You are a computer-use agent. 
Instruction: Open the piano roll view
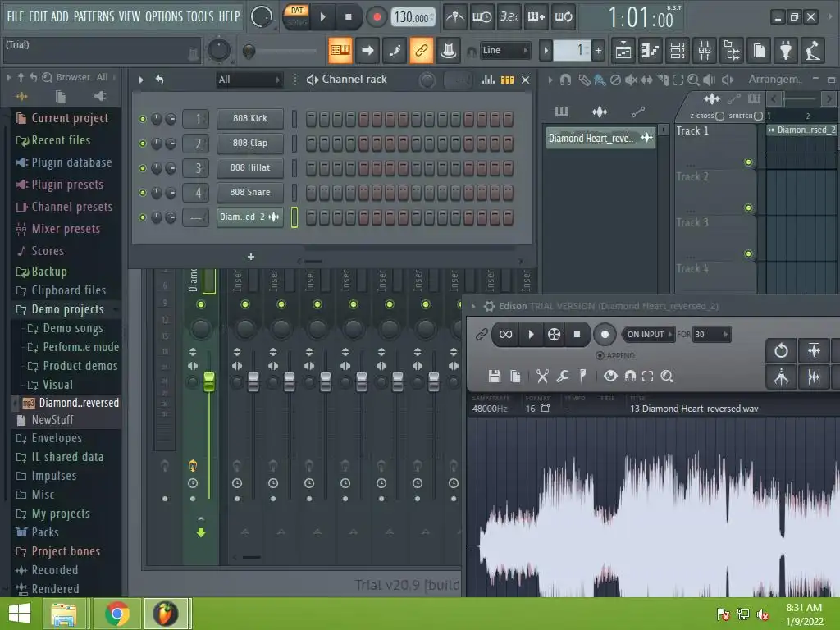click(650, 51)
